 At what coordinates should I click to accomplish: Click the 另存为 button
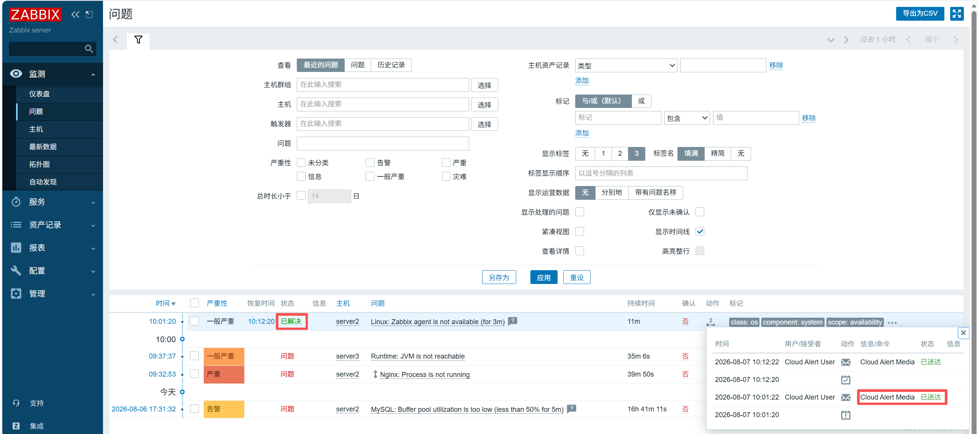coord(499,277)
